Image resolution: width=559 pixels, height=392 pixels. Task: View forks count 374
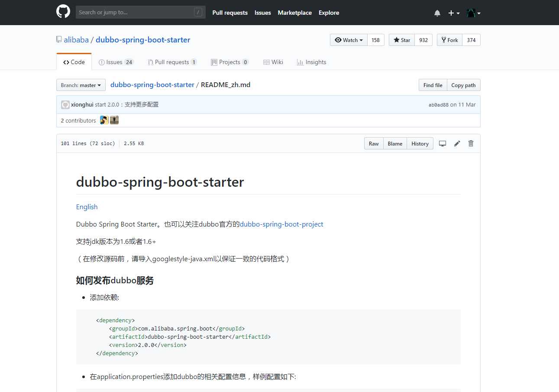point(472,40)
